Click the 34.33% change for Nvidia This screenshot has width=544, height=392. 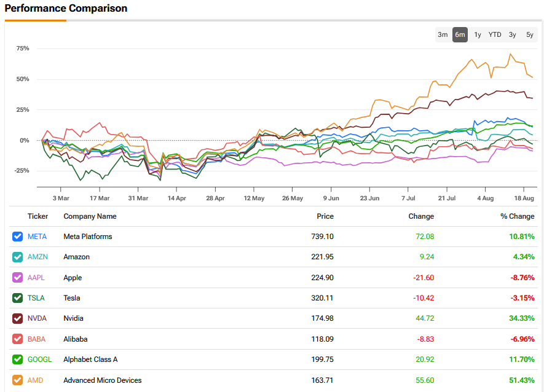522,318
